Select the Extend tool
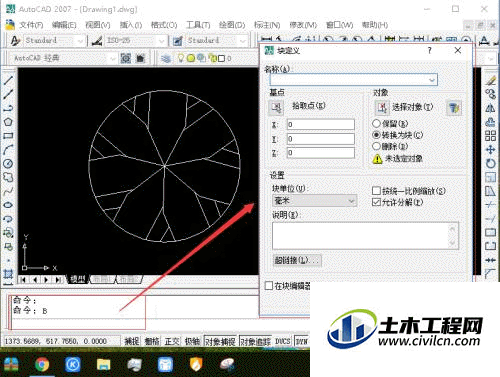The height and width of the screenshot is (377, 500). pos(490,219)
